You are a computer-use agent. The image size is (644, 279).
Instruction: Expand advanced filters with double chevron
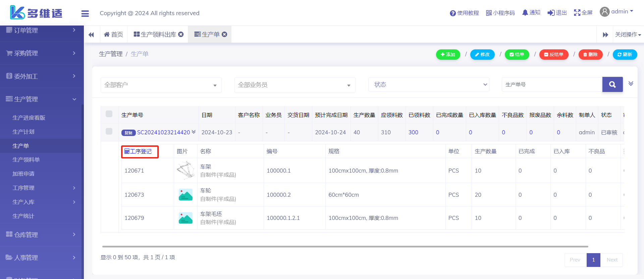tap(631, 84)
